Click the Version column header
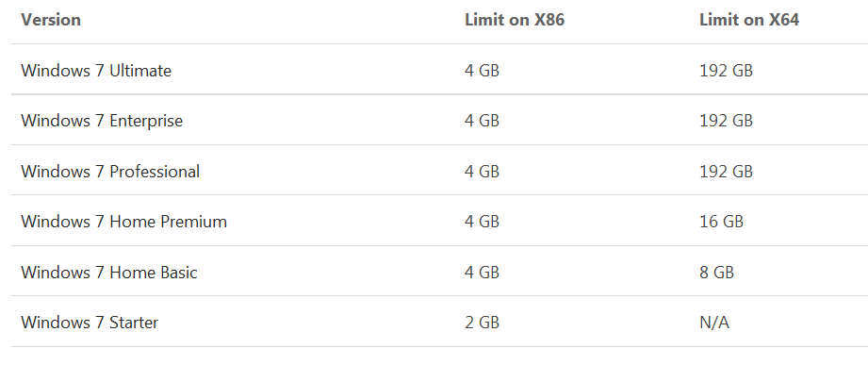This screenshot has height=365, width=868. pos(51,20)
